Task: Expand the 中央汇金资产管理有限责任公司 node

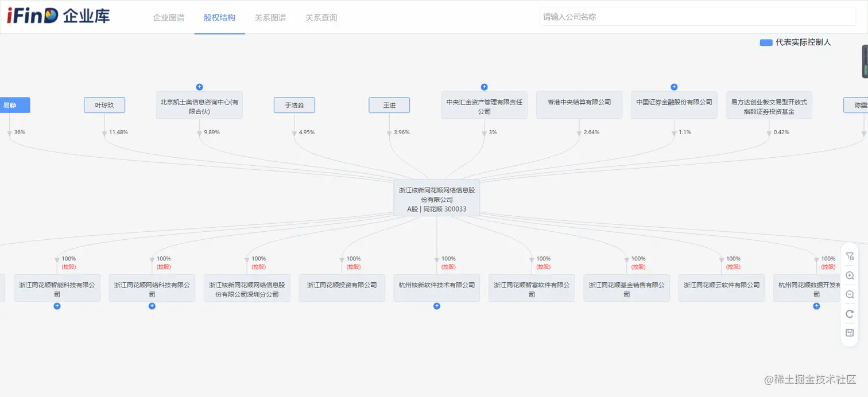Action: [484, 87]
